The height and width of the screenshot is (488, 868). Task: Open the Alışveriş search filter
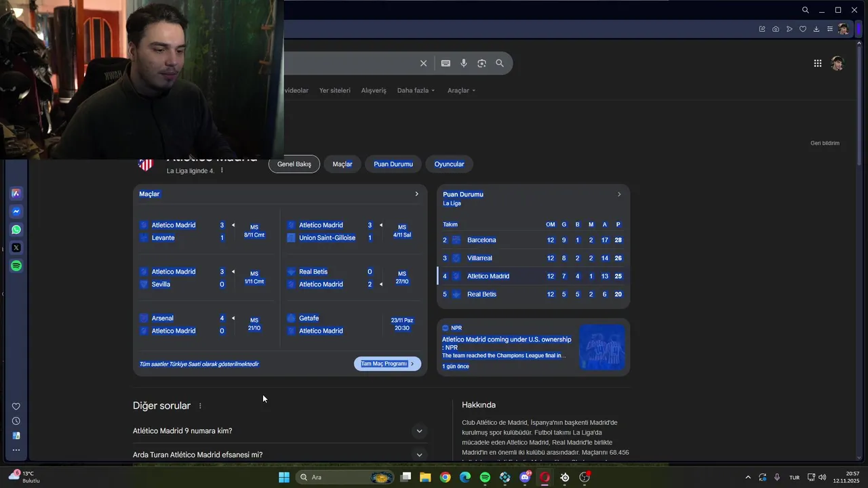(374, 90)
